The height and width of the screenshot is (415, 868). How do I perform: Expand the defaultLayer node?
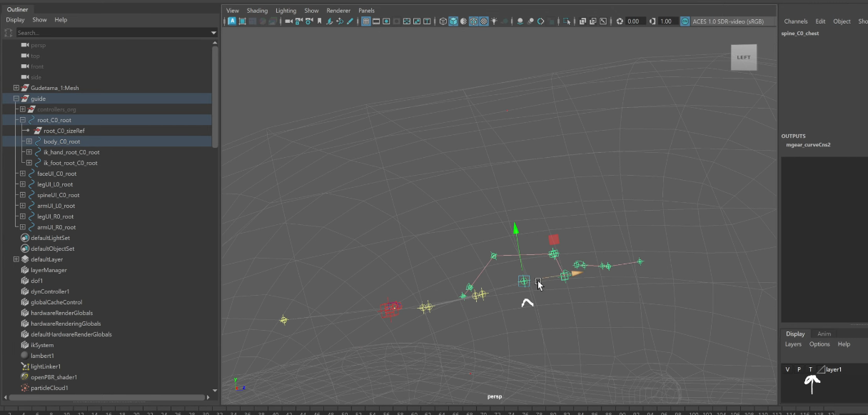16,259
